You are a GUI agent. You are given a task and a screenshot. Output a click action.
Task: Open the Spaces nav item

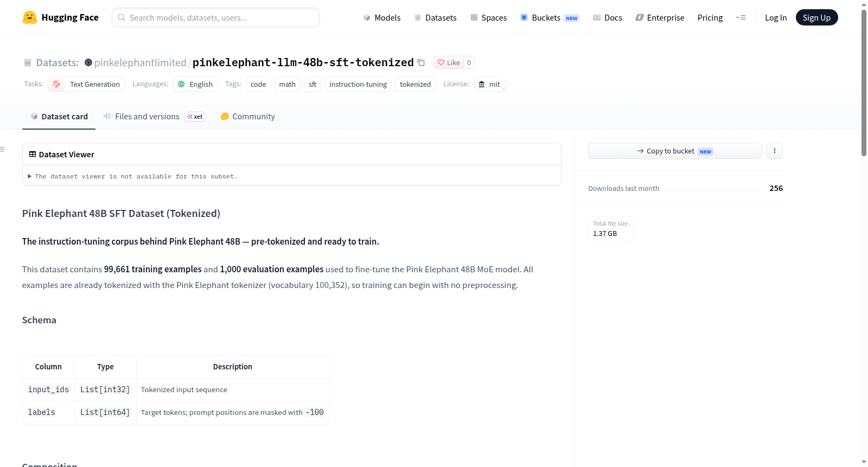pos(488,17)
